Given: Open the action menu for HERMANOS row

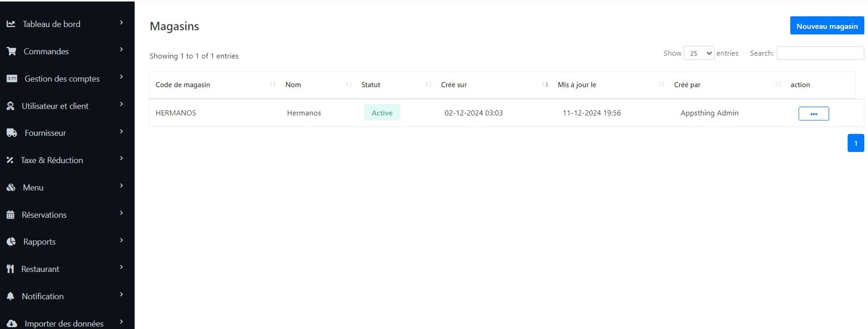Looking at the screenshot, I should (x=813, y=113).
